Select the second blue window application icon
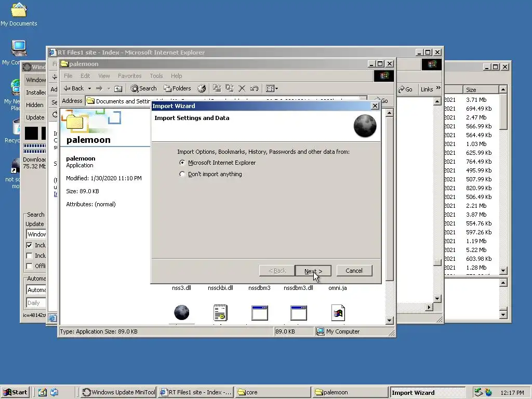 coord(299,313)
